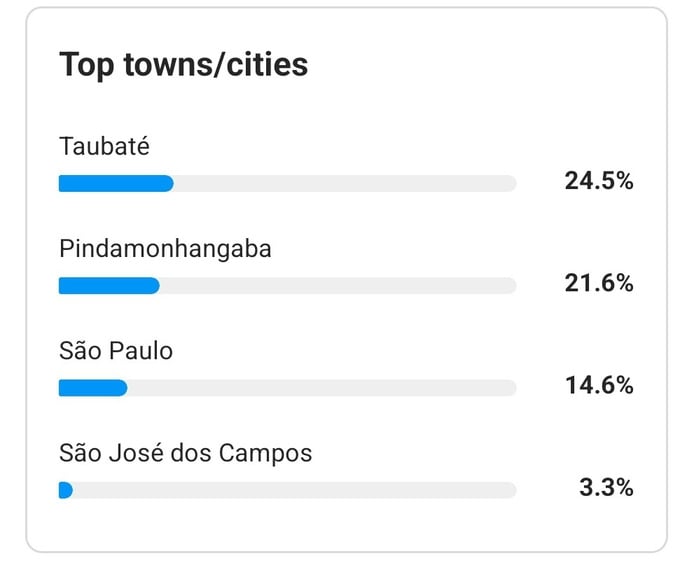Click the 3.3% value for São José dos Campos

click(606, 488)
